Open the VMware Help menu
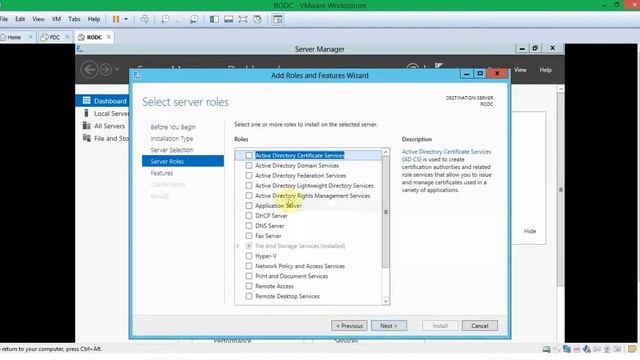This screenshot has width=640, height=360. pyautogui.click(x=94, y=19)
